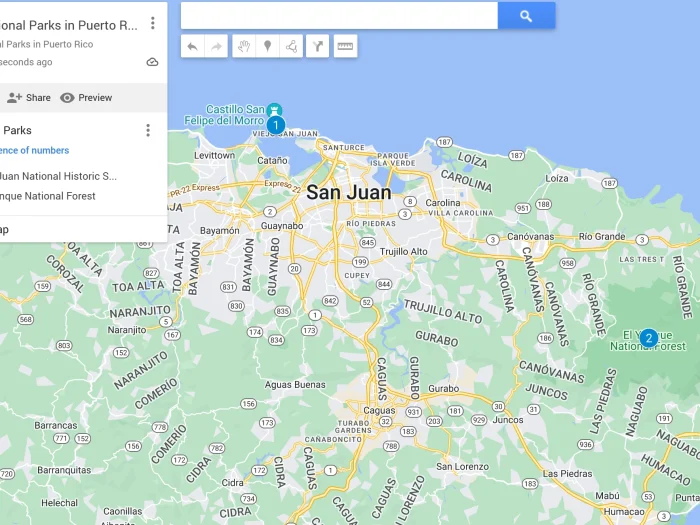Open Parks layer options menu
Viewport: 700px width, 525px height.
coord(148,130)
